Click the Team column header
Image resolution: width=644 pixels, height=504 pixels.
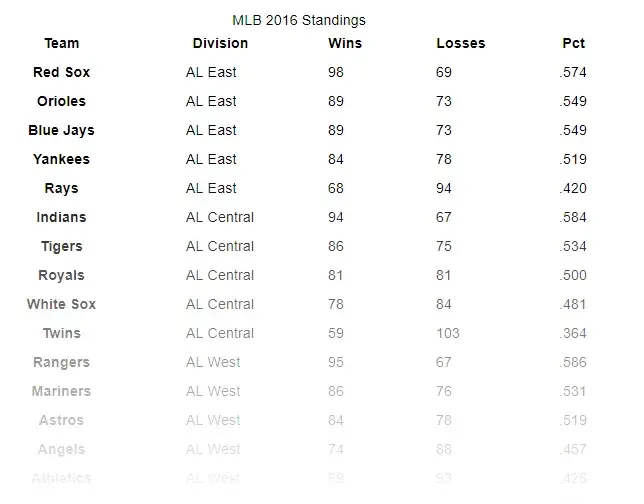62,44
